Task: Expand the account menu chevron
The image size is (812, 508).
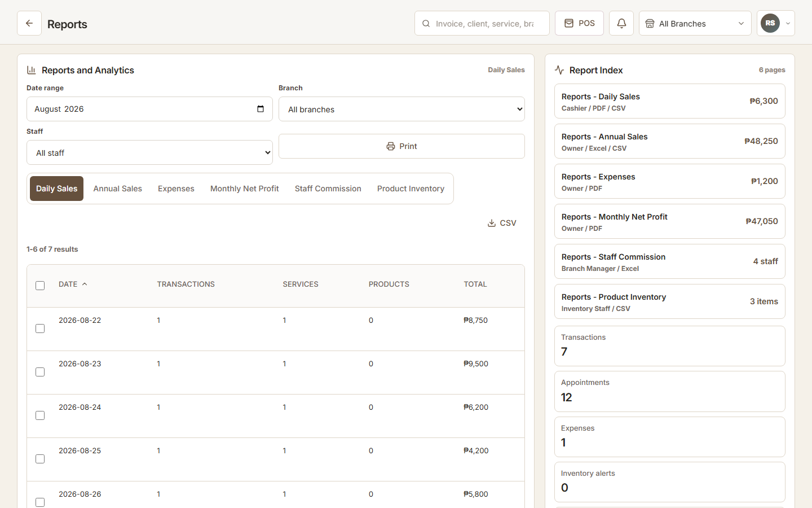Action: [x=788, y=24]
